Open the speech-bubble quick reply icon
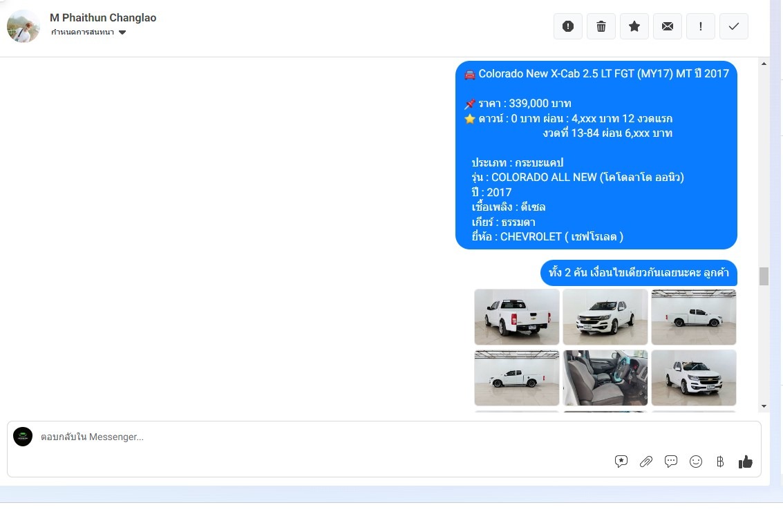Image resolution: width=783 pixels, height=532 pixels. (x=670, y=462)
